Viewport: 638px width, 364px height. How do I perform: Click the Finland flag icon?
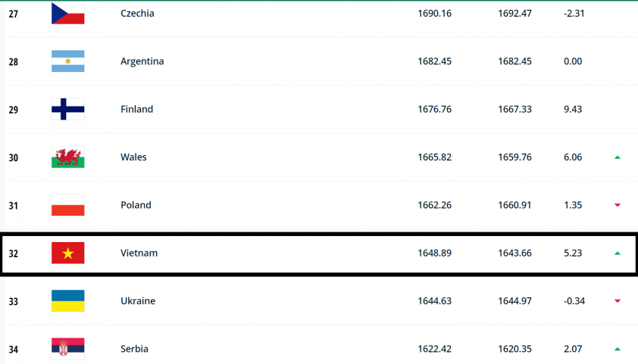coord(68,109)
